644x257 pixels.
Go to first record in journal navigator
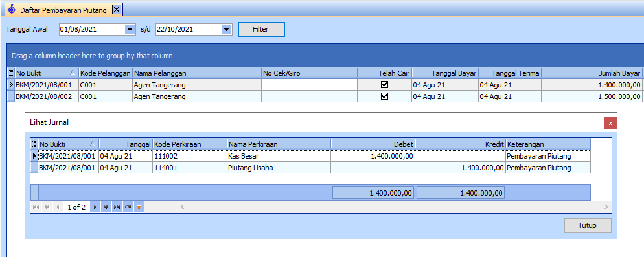point(36,207)
